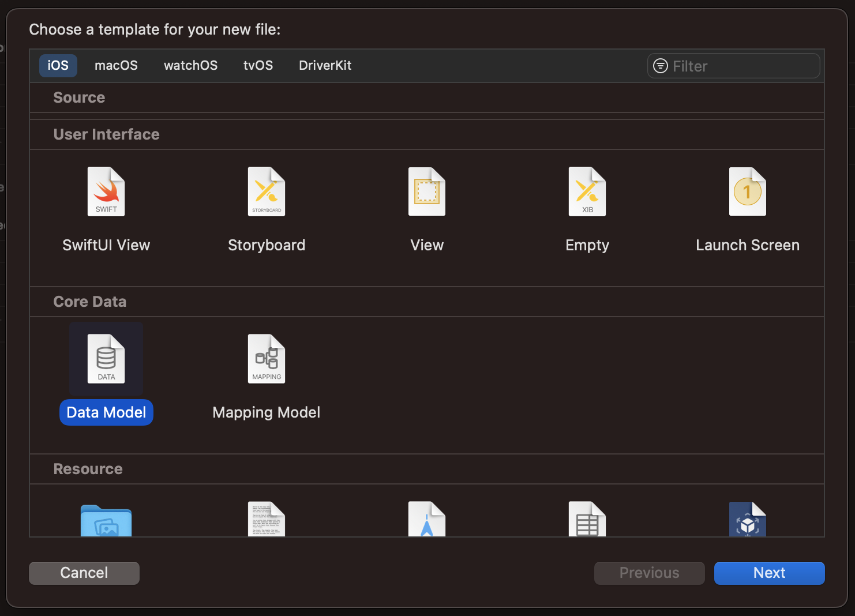Switch to the iOS platform tab
Screen dimensions: 855x616
[58, 65]
